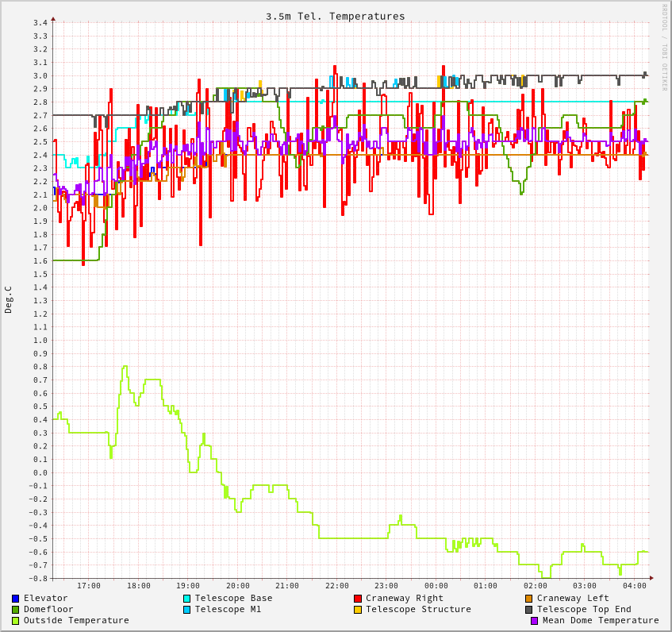This screenshot has width=672, height=632.
Task: Click the 'Craneway Right' legend text
Action: tap(405, 598)
